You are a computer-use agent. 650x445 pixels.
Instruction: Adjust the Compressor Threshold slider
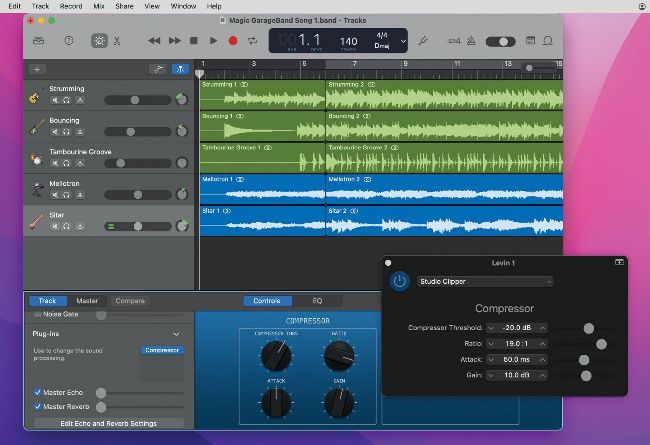coord(588,328)
